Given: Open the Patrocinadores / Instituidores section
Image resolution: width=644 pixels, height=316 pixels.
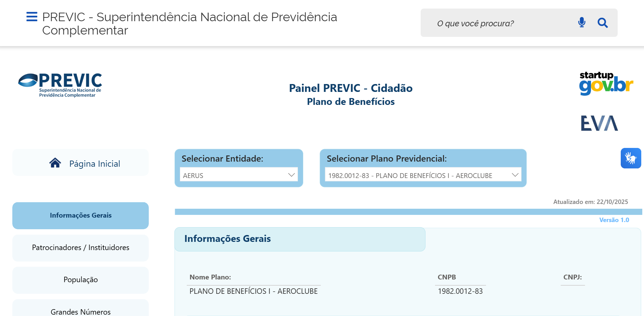Looking at the screenshot, I should 80,248.
